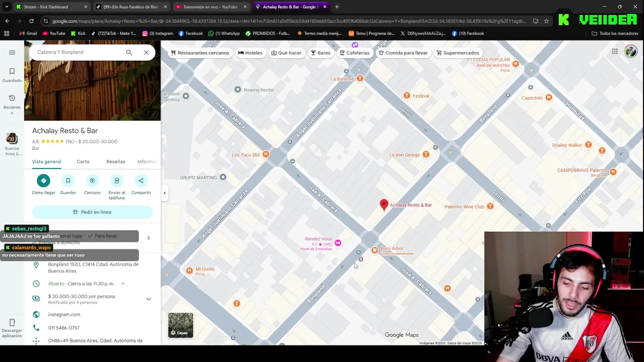The height and width of the screenshot is (362, 644).
Task: Click the Buró Arbol restaurant marker
Action: click(374, 250)
